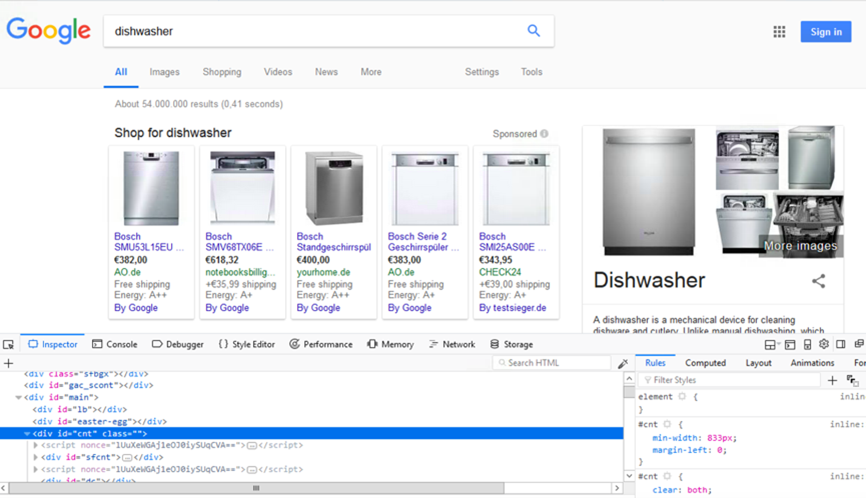
Task: Expand the second script nonce node
Action: (x=36, y=469)
